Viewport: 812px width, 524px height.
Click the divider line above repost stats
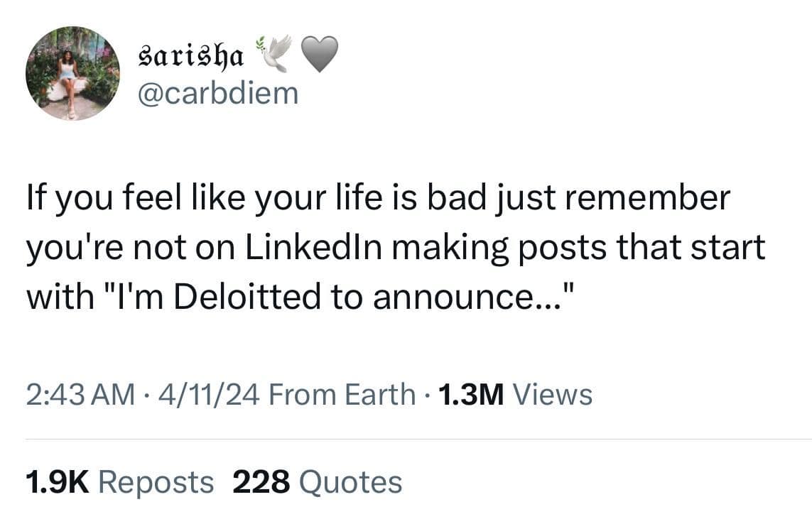tap(418, 439)
